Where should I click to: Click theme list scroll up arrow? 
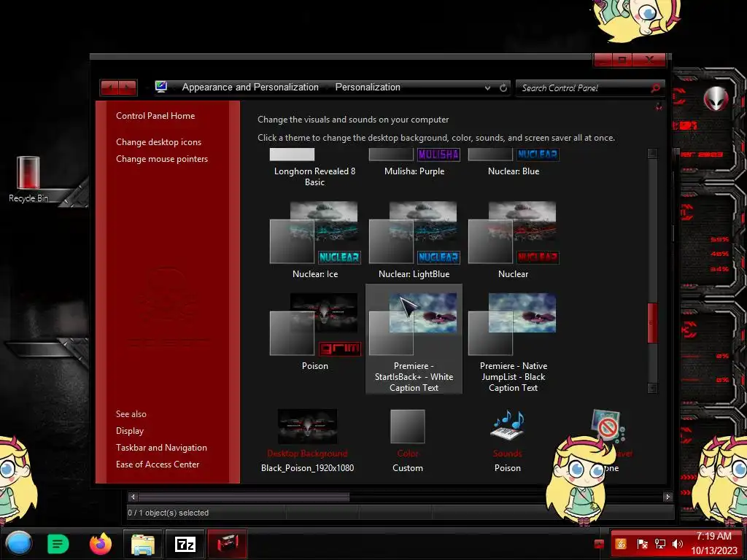pos(652,153)
